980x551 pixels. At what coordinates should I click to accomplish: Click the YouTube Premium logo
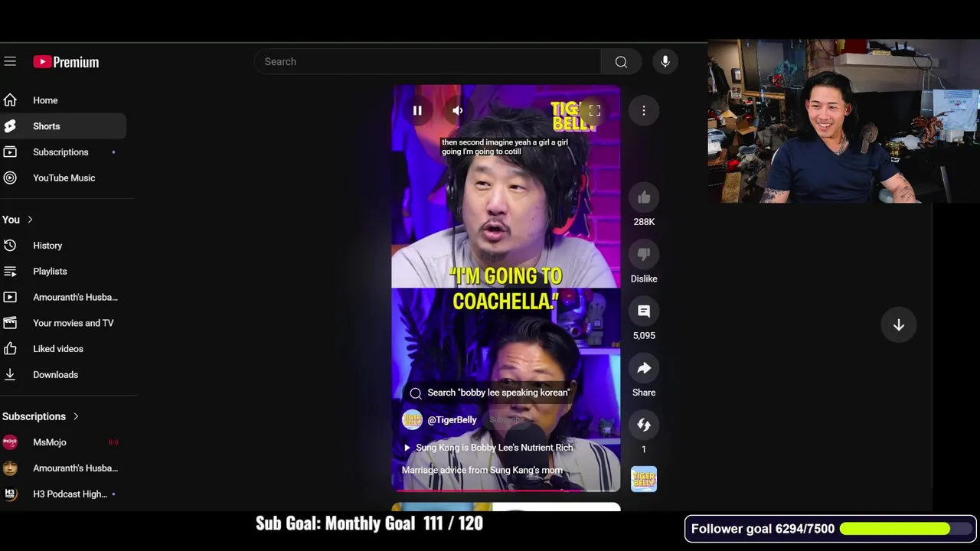(66, 62)
